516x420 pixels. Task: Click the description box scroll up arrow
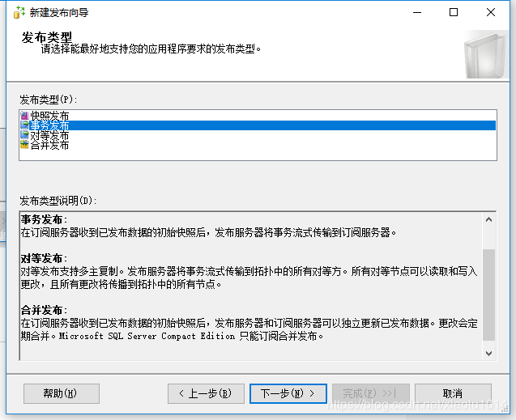(x=488, y=219)
